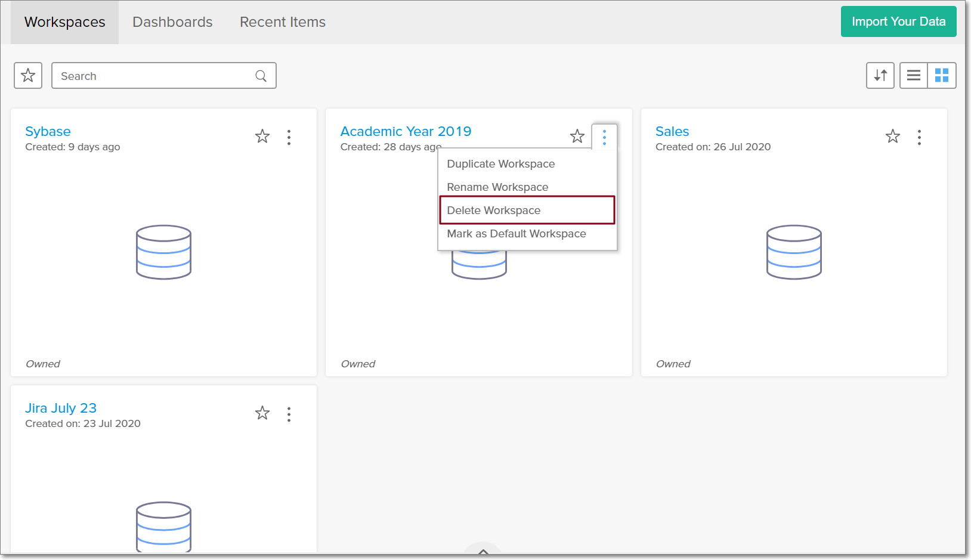Click the Sybase database icon
The image size is (971, 560).
coord(163,252)
